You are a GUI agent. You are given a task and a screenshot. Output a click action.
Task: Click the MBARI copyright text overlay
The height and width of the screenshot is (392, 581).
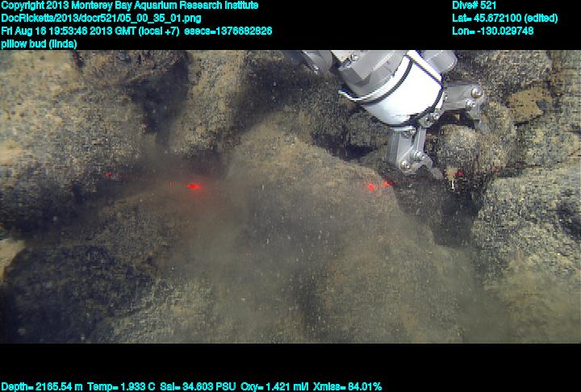129,6
